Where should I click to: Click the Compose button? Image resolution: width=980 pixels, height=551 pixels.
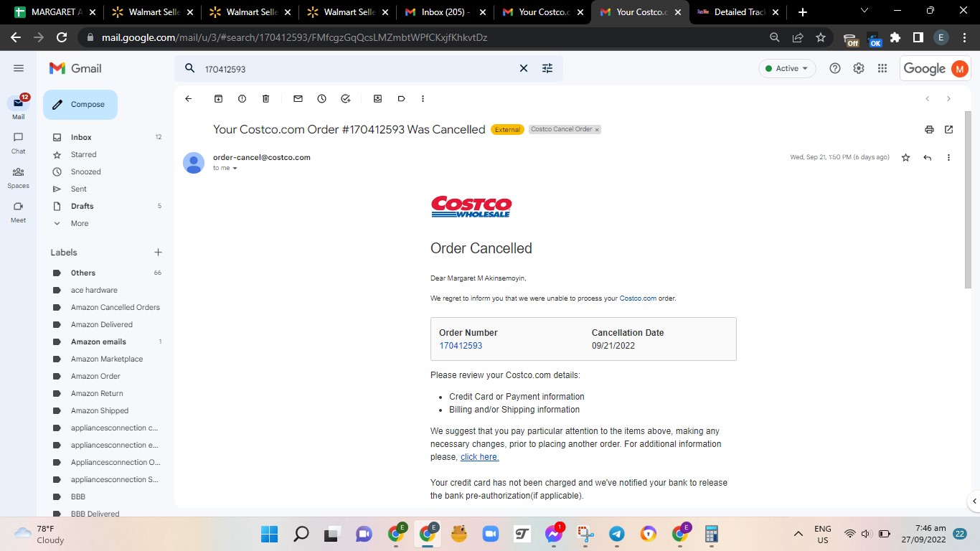[80, 105]
